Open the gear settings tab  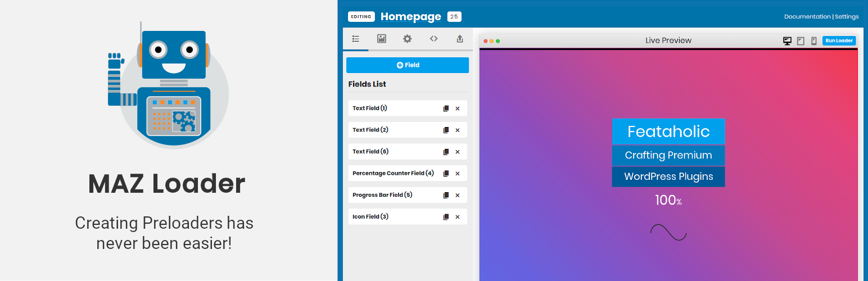408,39
